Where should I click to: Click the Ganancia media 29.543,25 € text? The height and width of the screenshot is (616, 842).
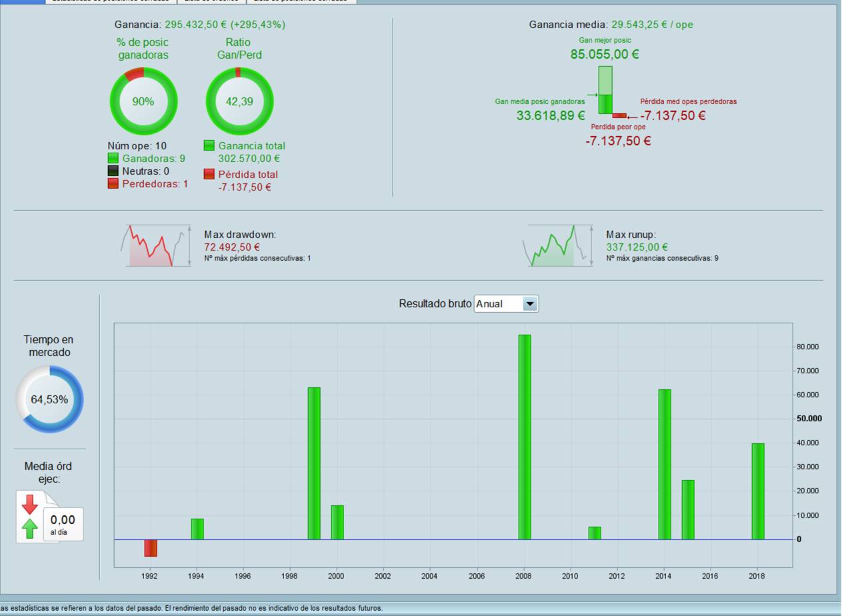pos(611,25)
